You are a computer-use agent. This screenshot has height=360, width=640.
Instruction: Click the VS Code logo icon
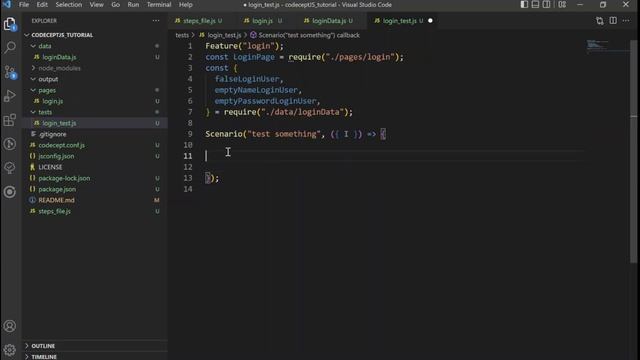point(7,4)
